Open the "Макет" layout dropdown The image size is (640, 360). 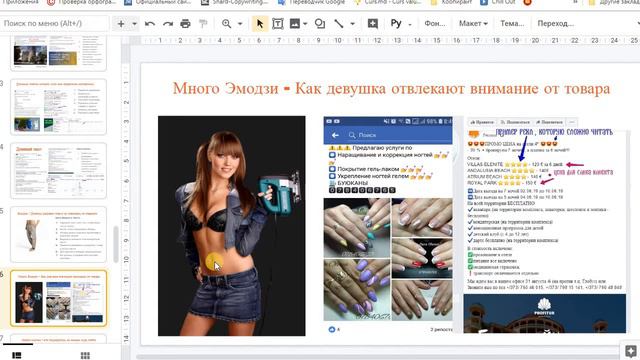(x=473, y=23)
